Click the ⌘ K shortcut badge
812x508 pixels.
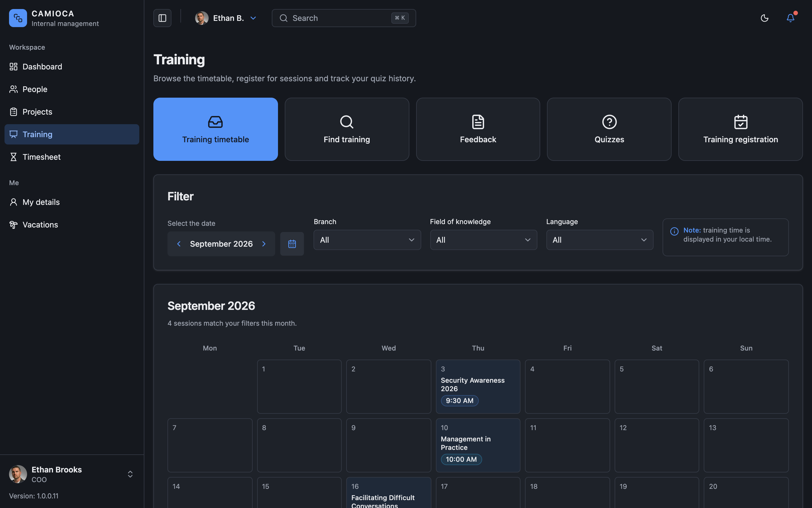400,18
